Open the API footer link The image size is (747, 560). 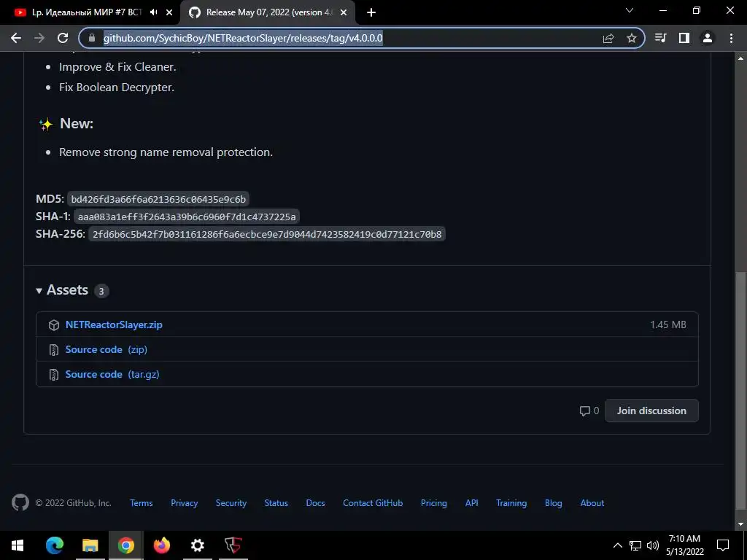tap(472, 503)
